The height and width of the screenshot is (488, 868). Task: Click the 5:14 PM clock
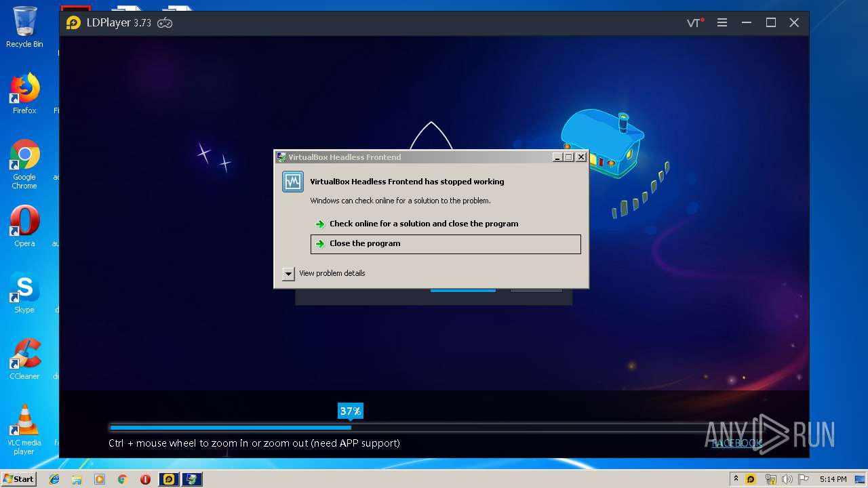(x=833, y=479)
